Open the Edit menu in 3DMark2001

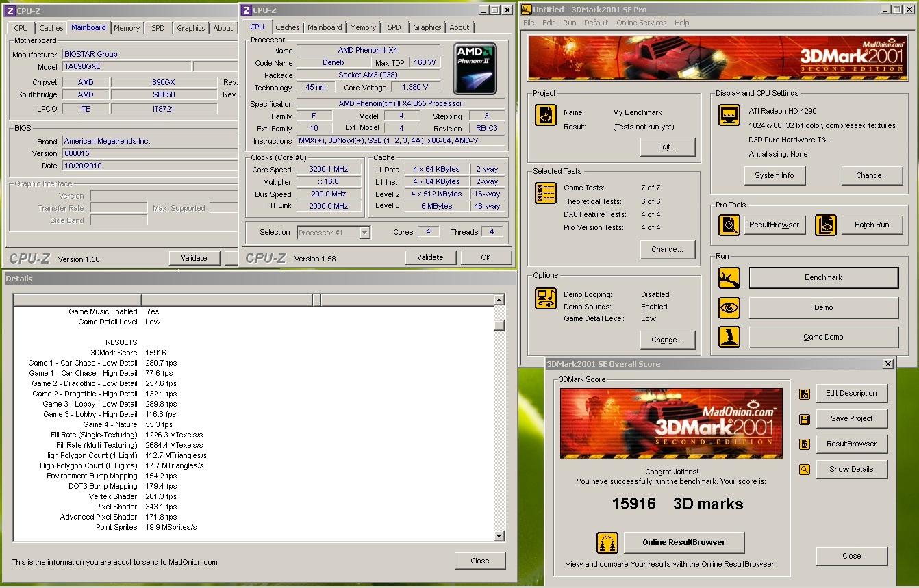pyautogui.click(x=549, y=23)
